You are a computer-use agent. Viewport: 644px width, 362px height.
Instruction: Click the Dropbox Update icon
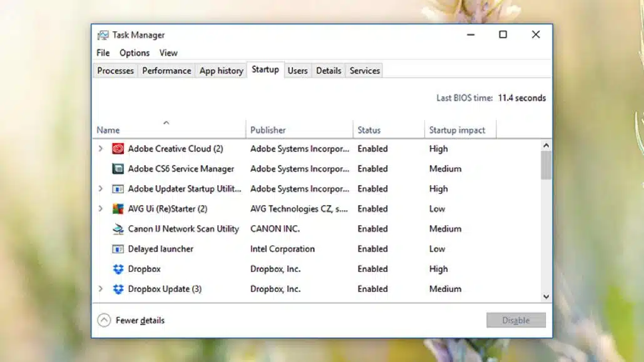[118, 289]
